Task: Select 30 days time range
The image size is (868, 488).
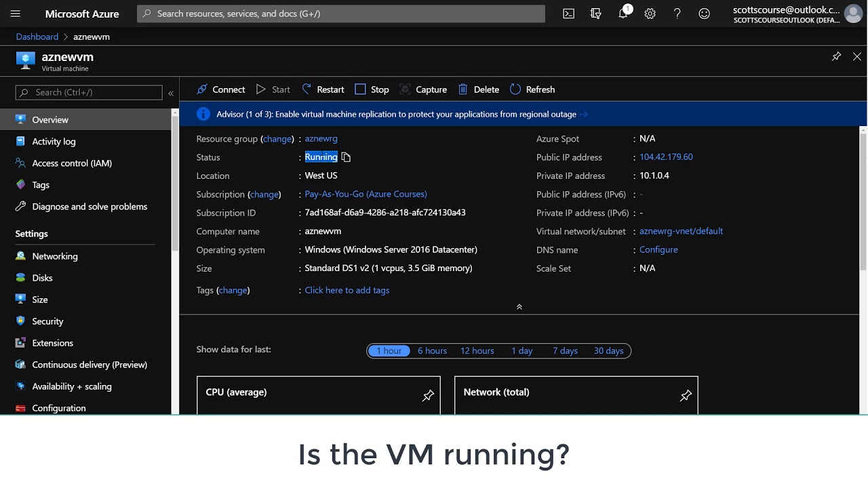Action: tap(608, 350)
